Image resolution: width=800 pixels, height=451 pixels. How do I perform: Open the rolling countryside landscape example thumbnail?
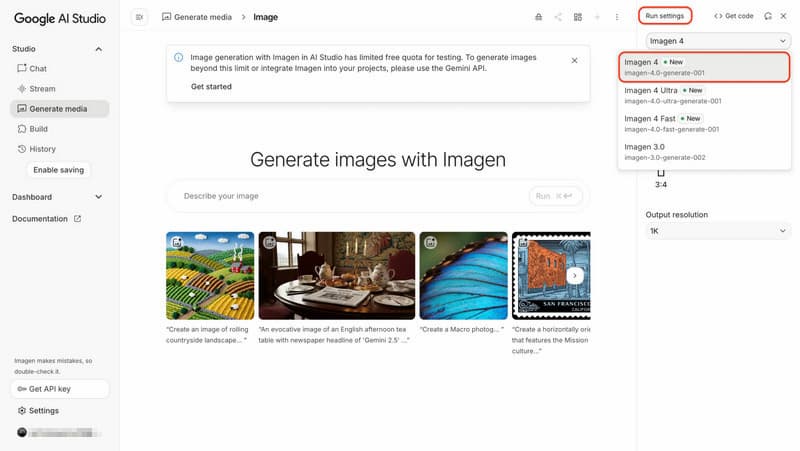coord(210,276)
